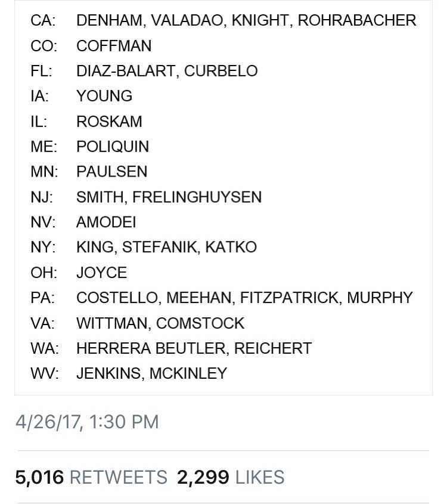Select MCKINLEY in the WV row
447x504 pixels.
[188, 373]
